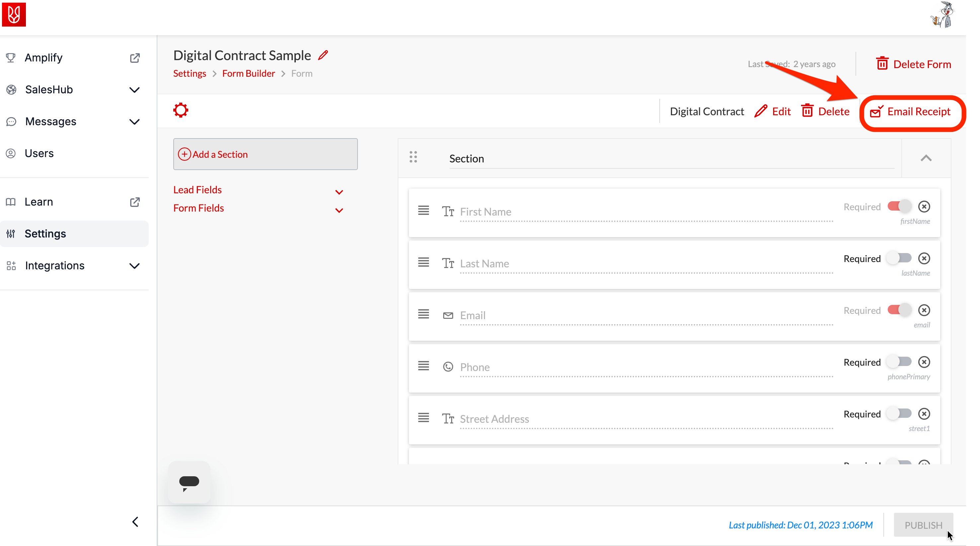Click the red home logo icon
Viewport: 980px width, 546px height.
click(14, 15)
